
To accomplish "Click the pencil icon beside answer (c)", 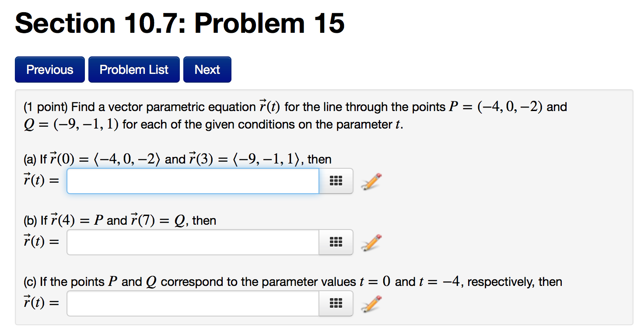I will point(371,303).
